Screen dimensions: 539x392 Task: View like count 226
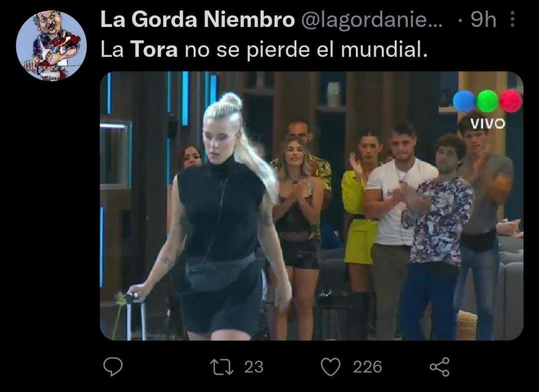(x=367, y=367)
